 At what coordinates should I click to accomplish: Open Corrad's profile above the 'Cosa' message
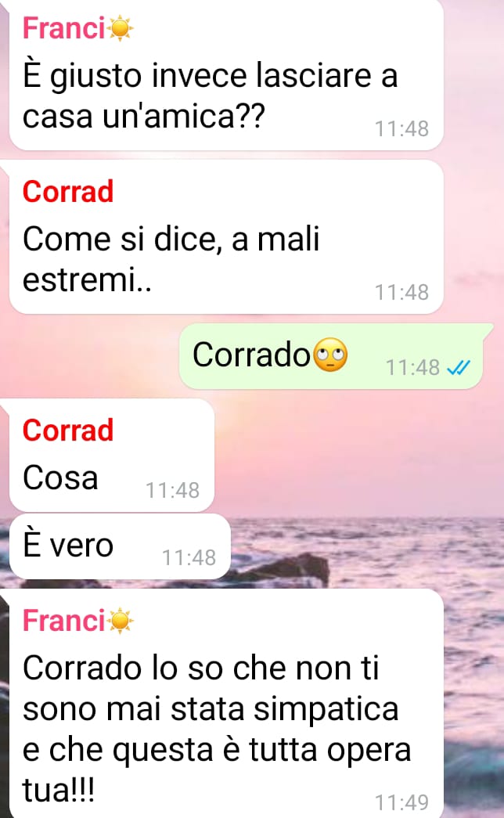pyautogui.click(x=68, y=431)
